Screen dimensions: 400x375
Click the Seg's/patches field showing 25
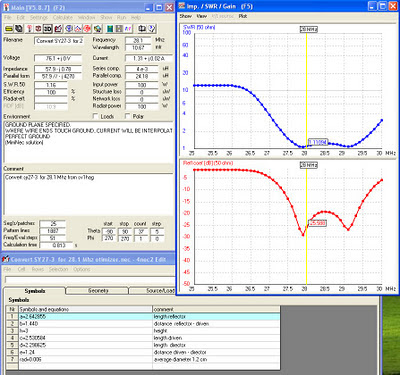[53, 223]
